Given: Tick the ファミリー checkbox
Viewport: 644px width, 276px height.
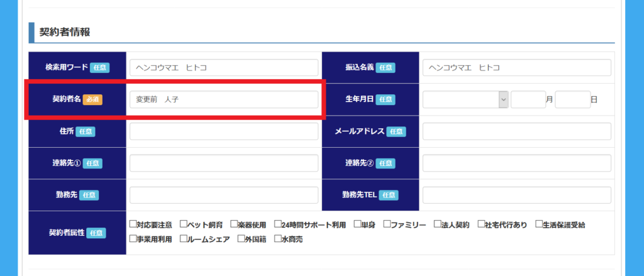Looking at the screenshot, I should (387, 224).
